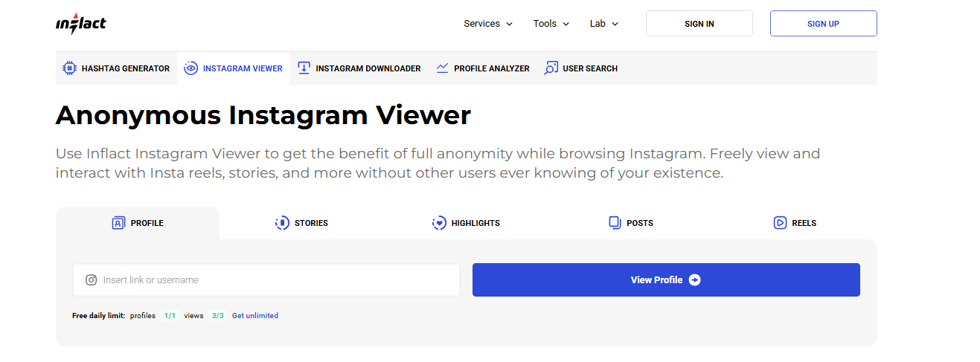Click the views 3/3 limit badge

(217, 316)
